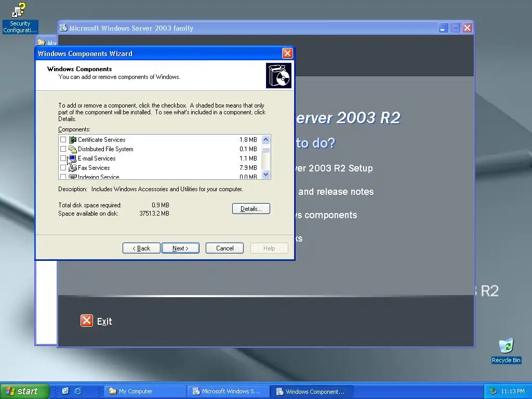
Task: Click the components link in setup window
Action: [x=326, y=215]
